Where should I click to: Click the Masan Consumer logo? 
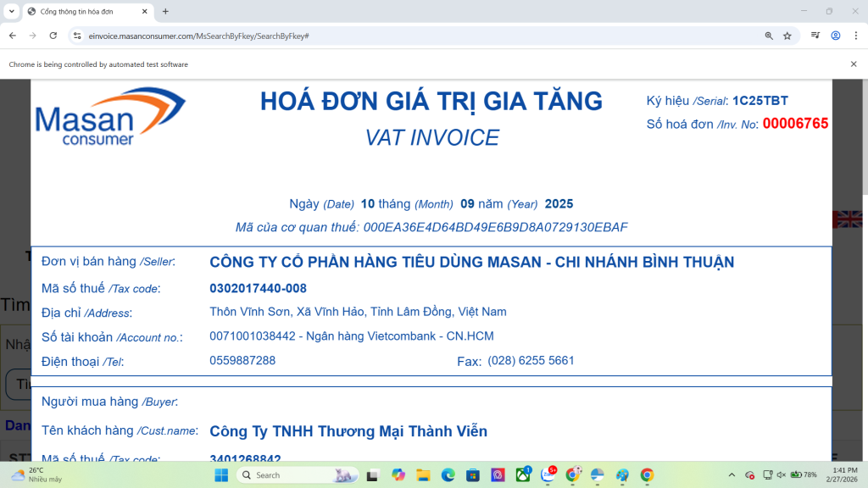[109, 117]
